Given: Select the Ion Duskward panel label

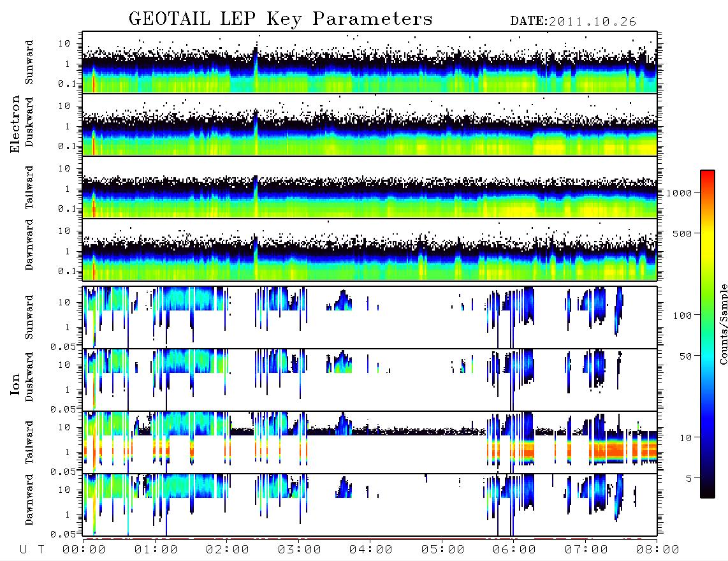Looking at the screenshot, I should (29, 377).
